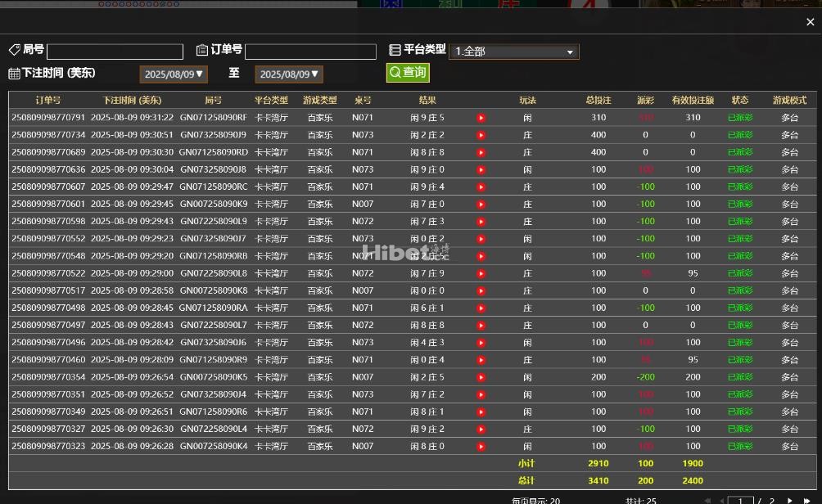
Task: Go to the next results page
Action: [x=789, y=500]
